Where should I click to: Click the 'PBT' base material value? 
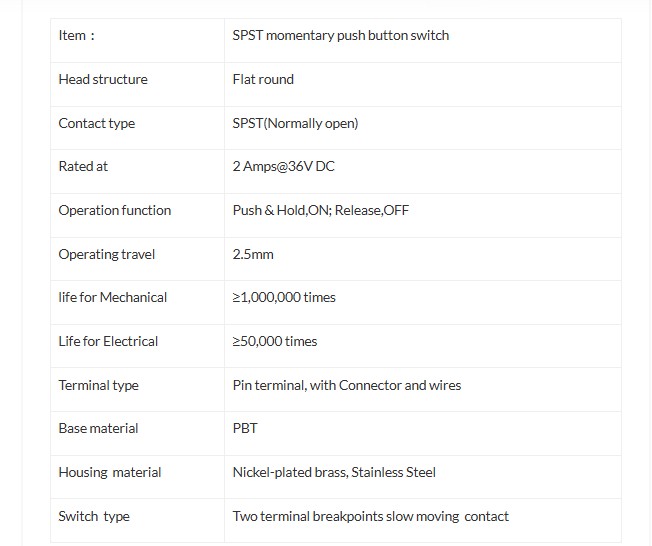pyautogui.click(x=245, y=429)
